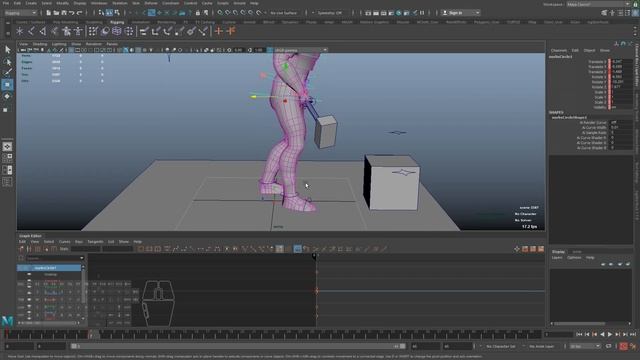This screenshot has height=360, width=640.
Task: Open the Workspace selector dropdown
Action: coord(598,4)
